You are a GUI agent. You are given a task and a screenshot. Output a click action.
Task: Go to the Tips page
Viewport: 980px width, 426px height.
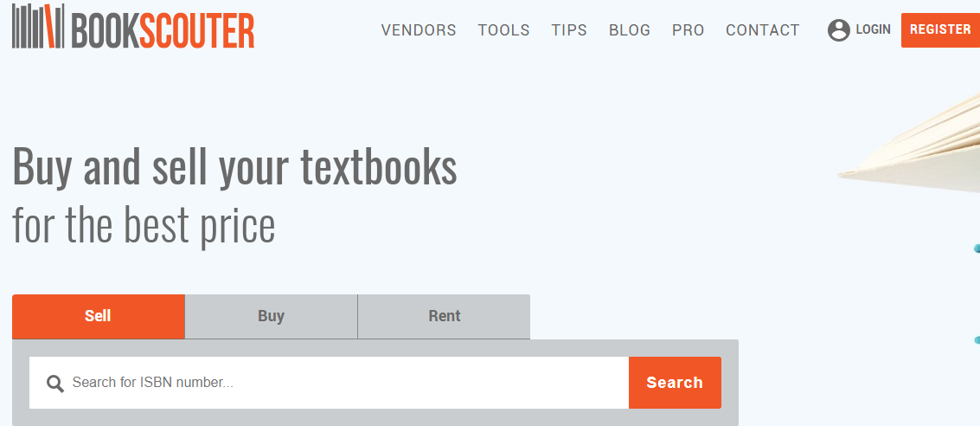click(569, 30)
